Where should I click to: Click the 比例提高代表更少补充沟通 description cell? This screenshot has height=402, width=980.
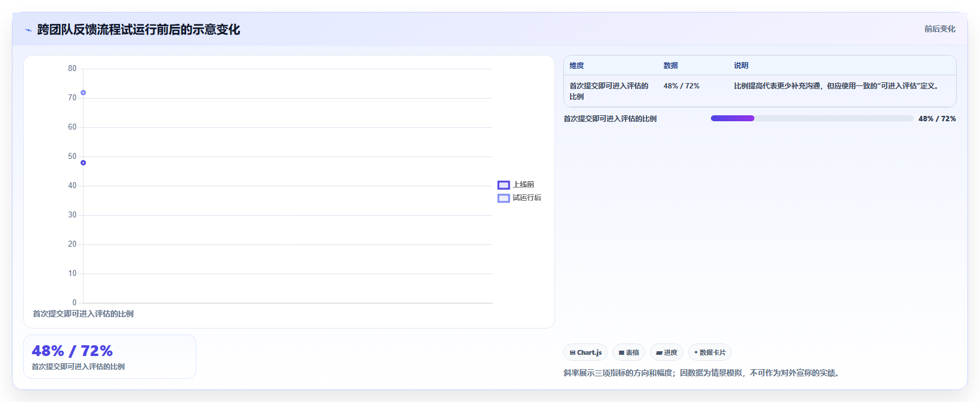point(837,86)
